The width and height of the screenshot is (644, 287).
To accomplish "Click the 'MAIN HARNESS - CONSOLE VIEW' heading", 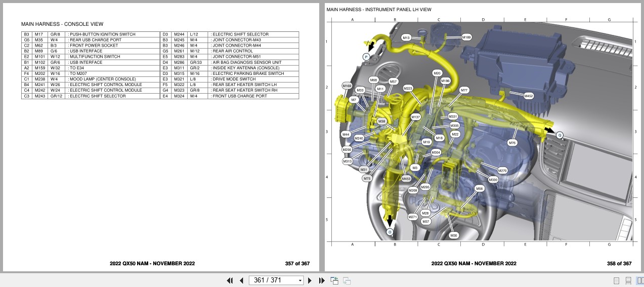I will coord(62,24).
